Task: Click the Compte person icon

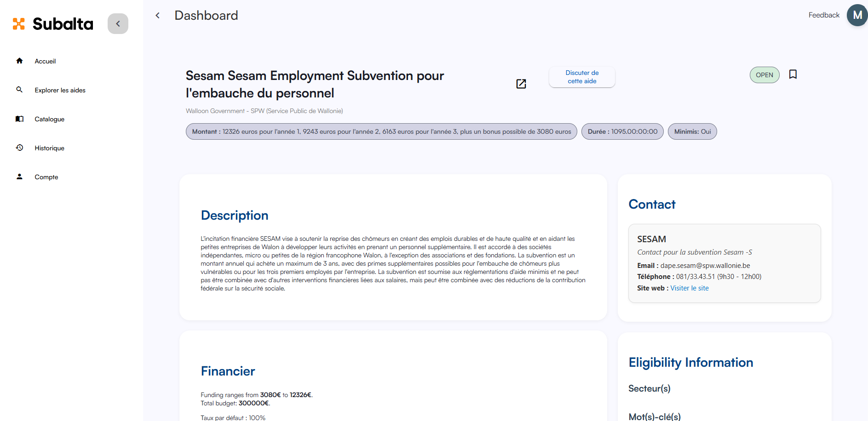Action: 19,176
